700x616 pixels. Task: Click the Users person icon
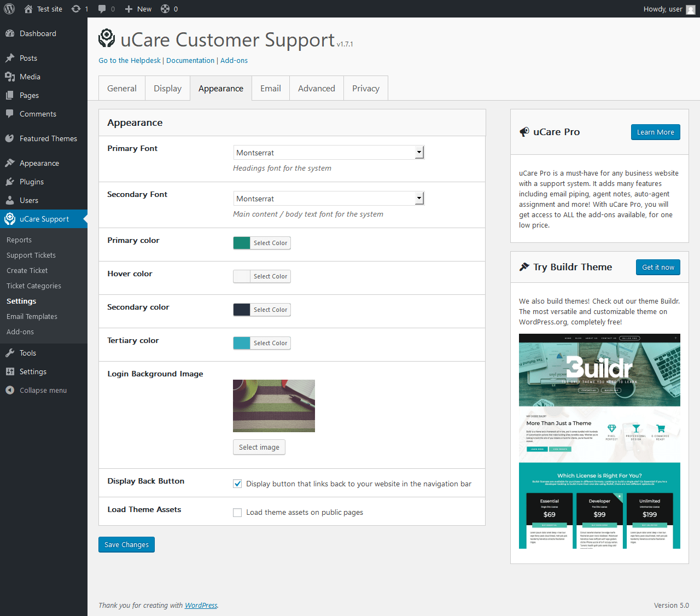(10, 200)
